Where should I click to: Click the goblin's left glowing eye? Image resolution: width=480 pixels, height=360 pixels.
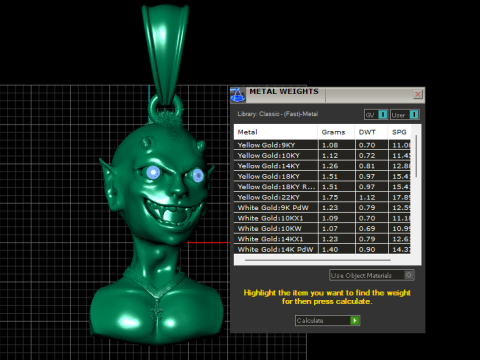coord(153,173)
